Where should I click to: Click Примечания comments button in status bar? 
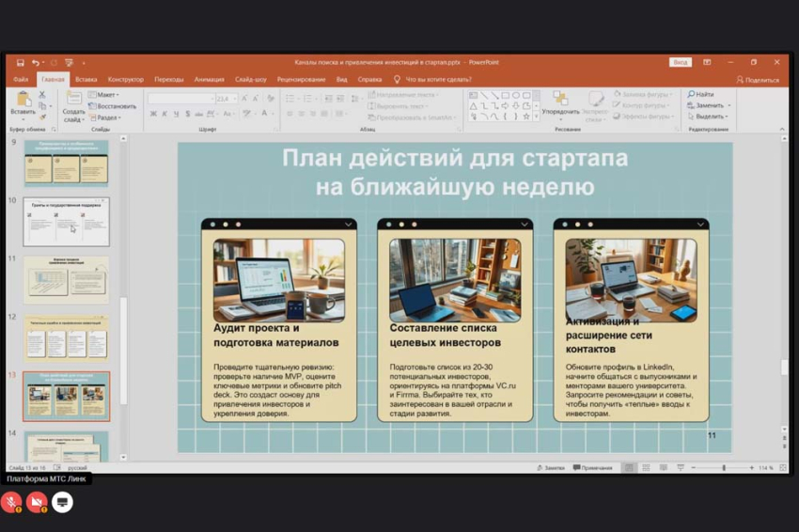[592, 468]
